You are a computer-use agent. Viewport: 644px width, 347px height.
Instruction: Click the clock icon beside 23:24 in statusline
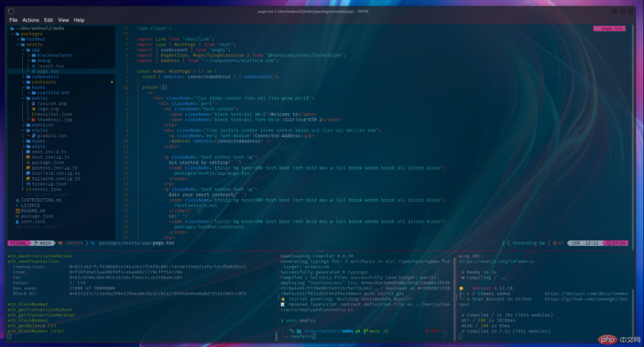click(x=609, y=243)
